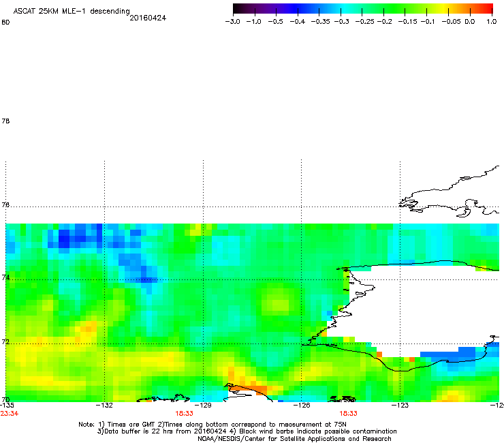Select the "-1.0" color scale label

click(x=253, y=22)
